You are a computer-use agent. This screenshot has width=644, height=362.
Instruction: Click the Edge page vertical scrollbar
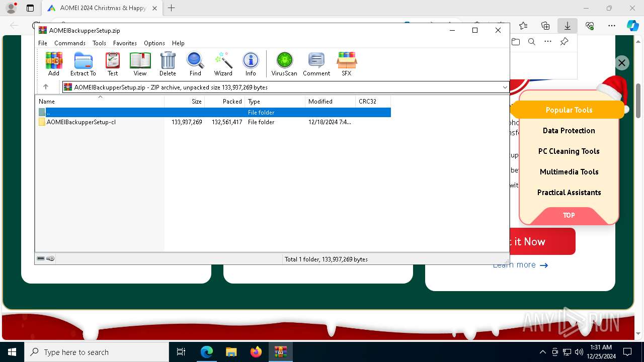click(638, 101)
